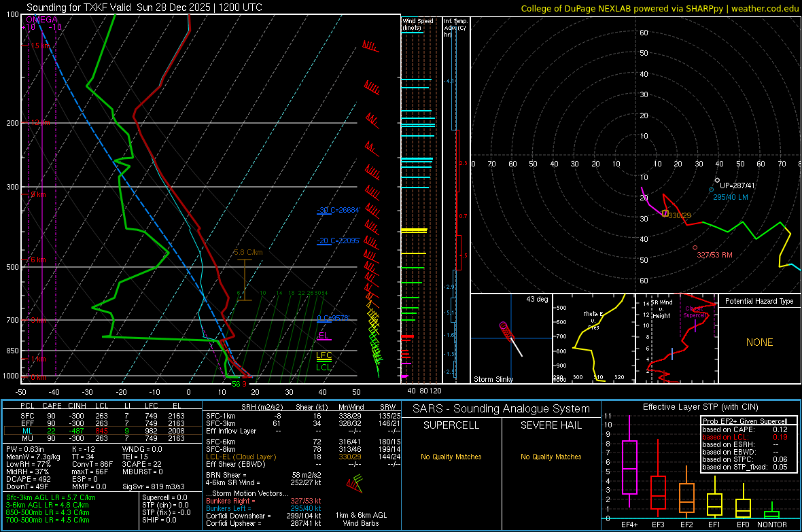Click the 327/53 RM storm motion marker
802x532 pixels.
click(695, 247)
